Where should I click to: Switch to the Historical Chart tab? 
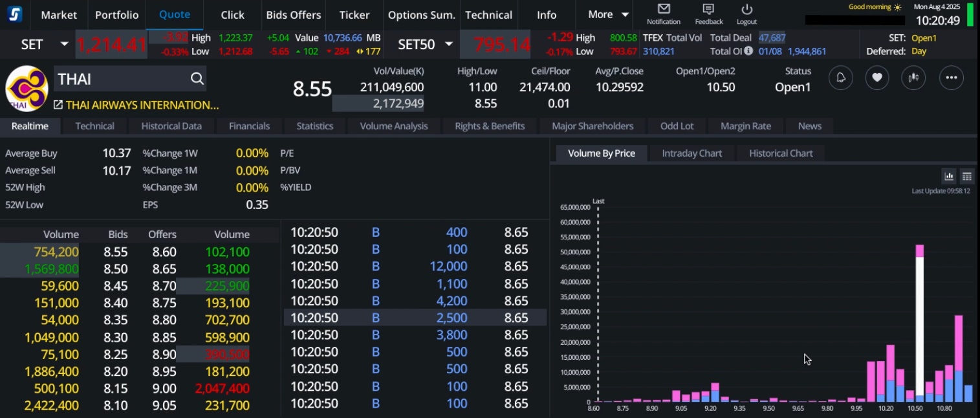click(781, 153)
